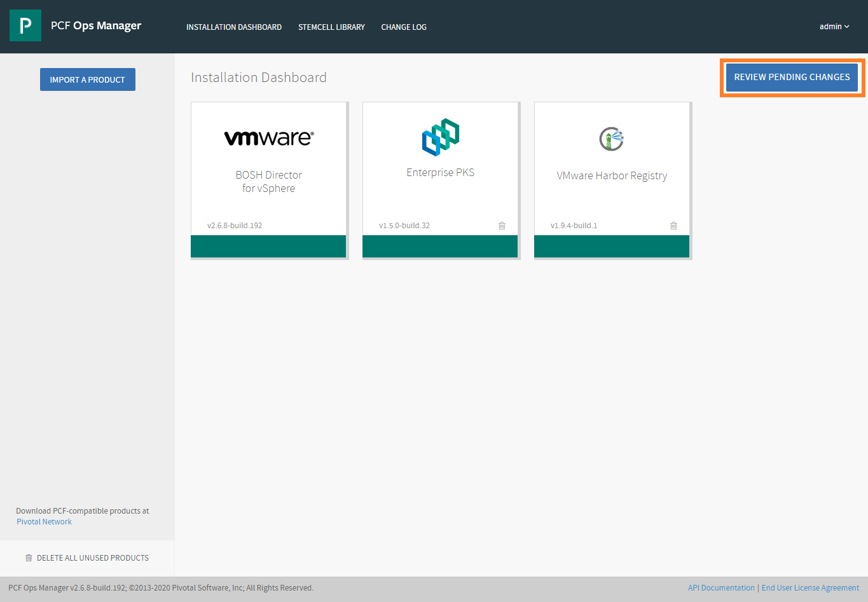
Task: Click the VMware Harbor Registry lighthouse icon
Action: tap(611, 139)
